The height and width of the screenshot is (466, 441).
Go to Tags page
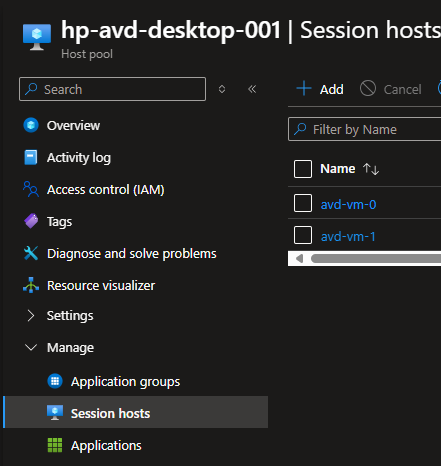[x=59, y=222]
